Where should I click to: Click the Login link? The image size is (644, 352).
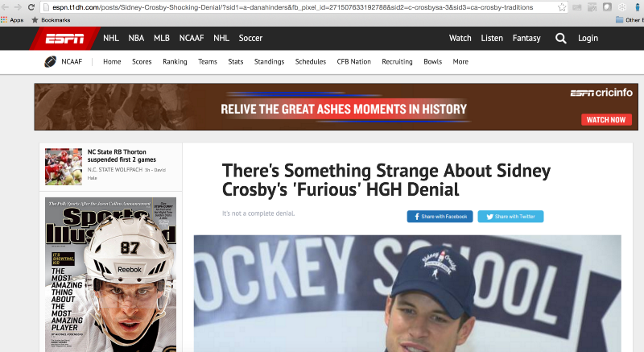coord(588,38)
